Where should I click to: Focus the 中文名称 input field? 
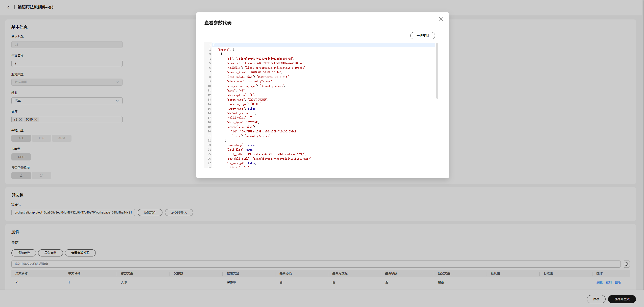click(x=67, y=63)
